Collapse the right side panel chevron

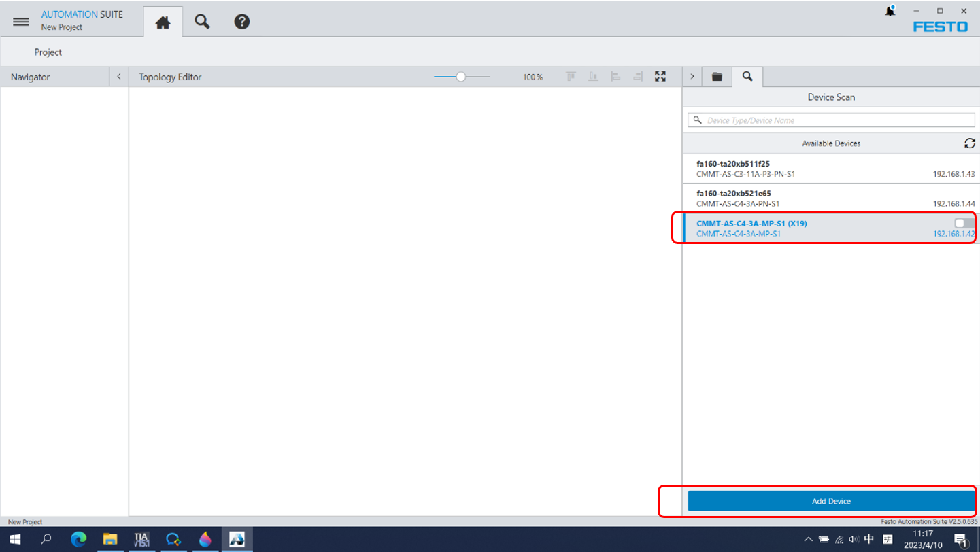[692, 77]
